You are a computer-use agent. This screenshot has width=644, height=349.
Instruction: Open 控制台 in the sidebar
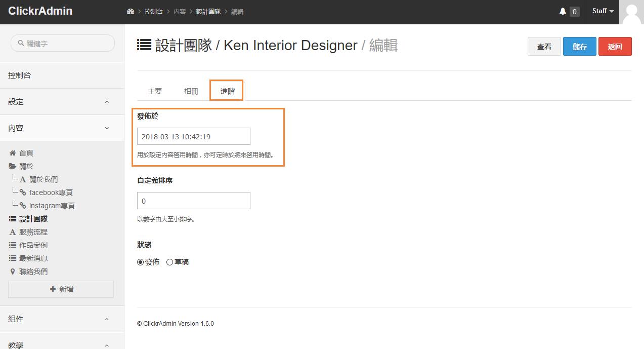click(62, 75)
